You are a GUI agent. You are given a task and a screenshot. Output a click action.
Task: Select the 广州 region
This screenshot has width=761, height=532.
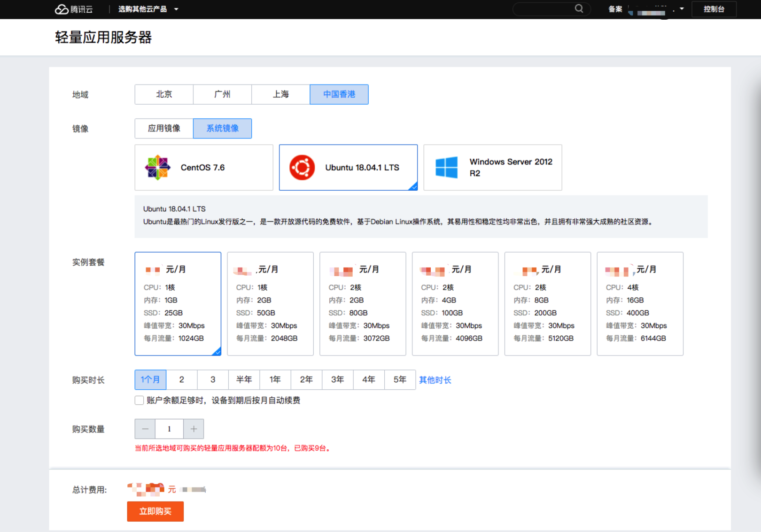point(222,94)
